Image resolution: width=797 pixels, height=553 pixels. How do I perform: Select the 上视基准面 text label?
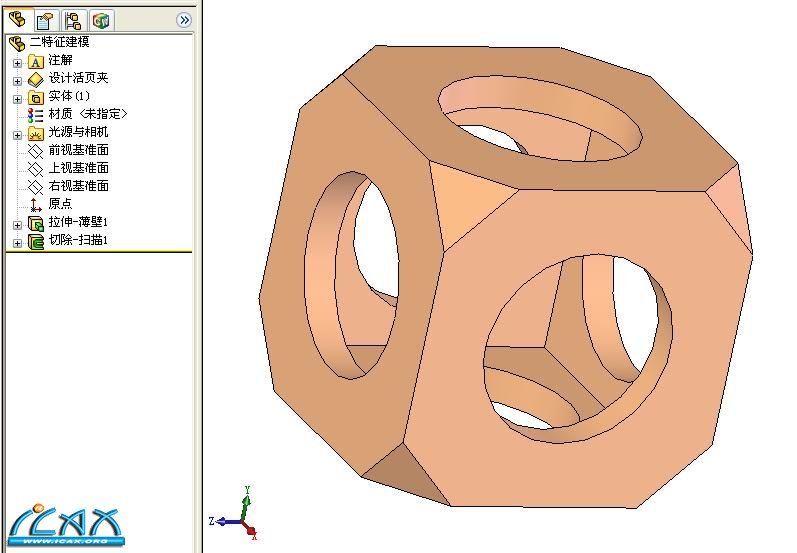(x=78, y=168)
